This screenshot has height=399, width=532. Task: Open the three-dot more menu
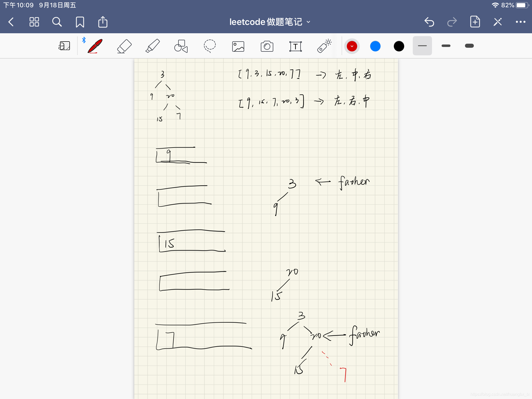520,22
